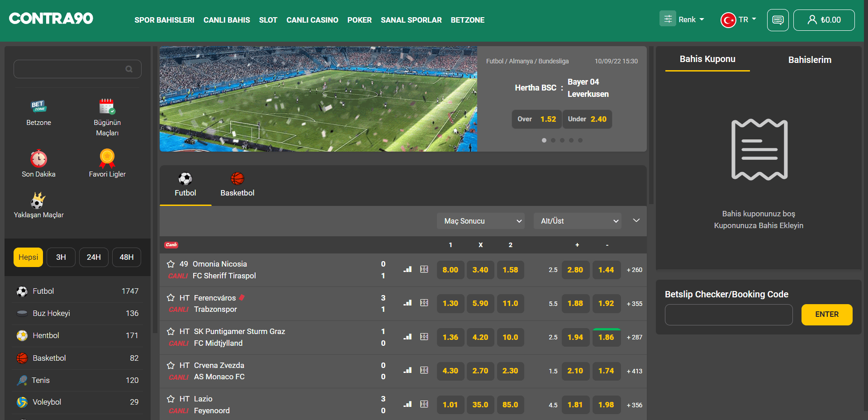Expand +287 more markets for Sturm Graz
This screenshot has height=420, width=868.
(634, 337)
